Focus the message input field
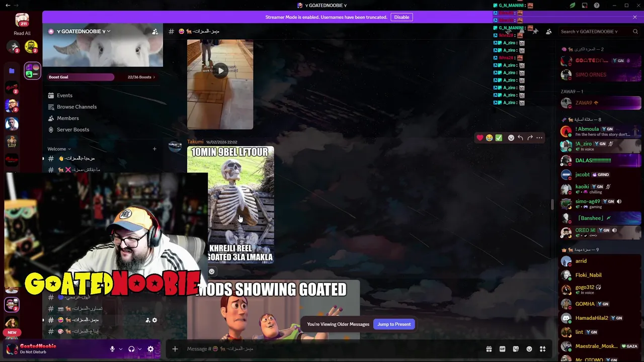 tap(327, 349)
